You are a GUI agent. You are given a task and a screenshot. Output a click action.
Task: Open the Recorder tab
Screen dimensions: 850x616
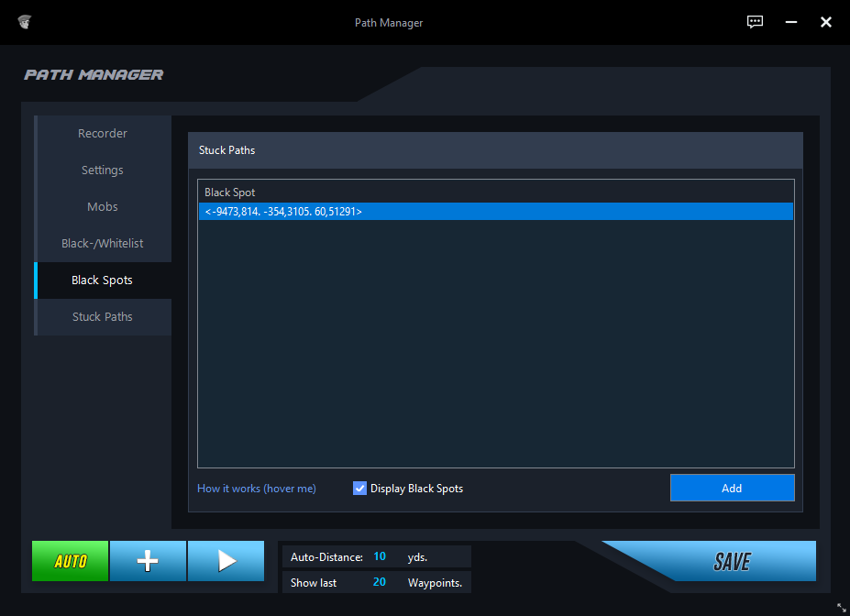(103, 134)
